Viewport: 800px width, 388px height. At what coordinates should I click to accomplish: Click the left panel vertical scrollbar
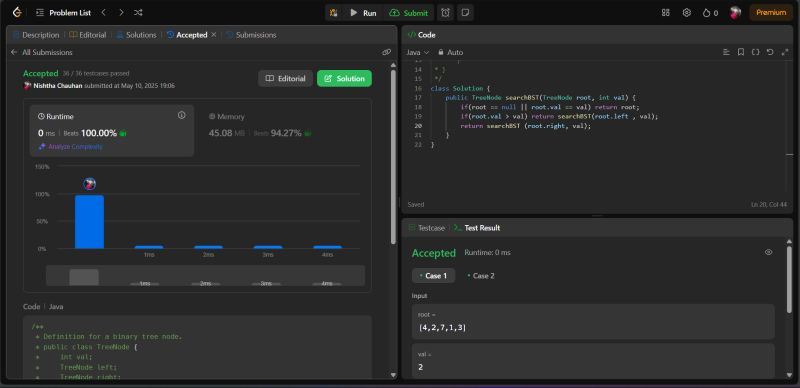[393, 157]
